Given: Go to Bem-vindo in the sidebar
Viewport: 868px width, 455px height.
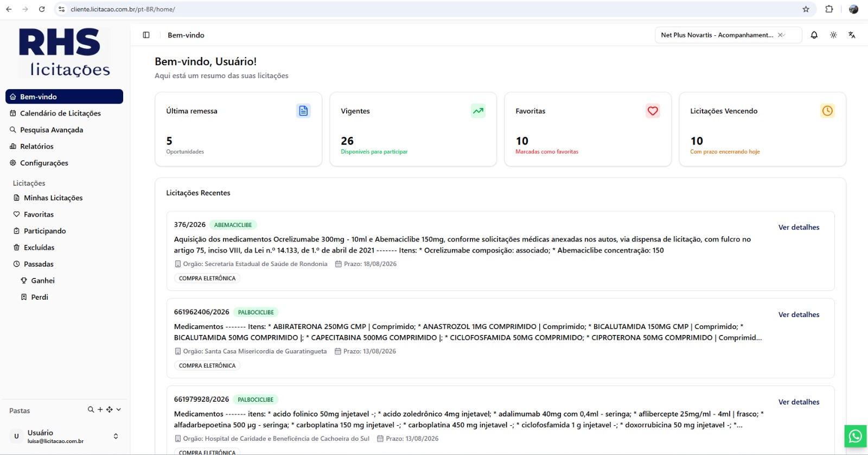Looking at the screenshot, I should click(64, 97).
